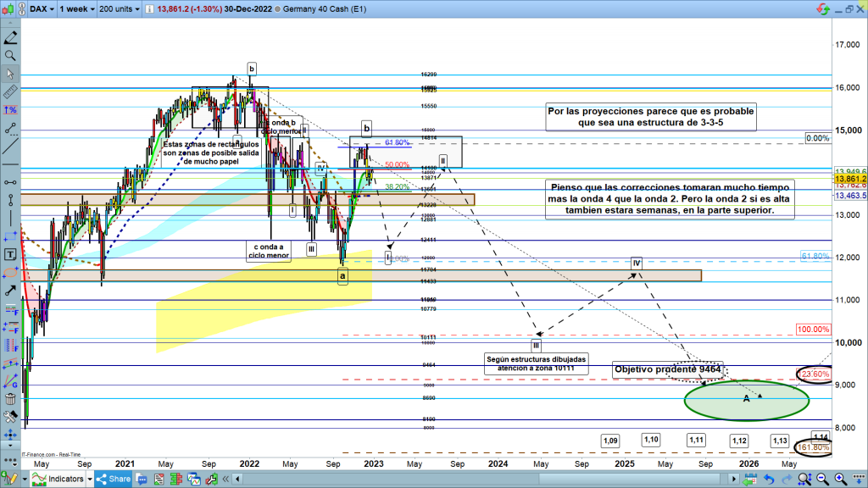The image size is (868, 488).
Task: Open the 200 units dropdown
Action: click(x=120, y=8)
